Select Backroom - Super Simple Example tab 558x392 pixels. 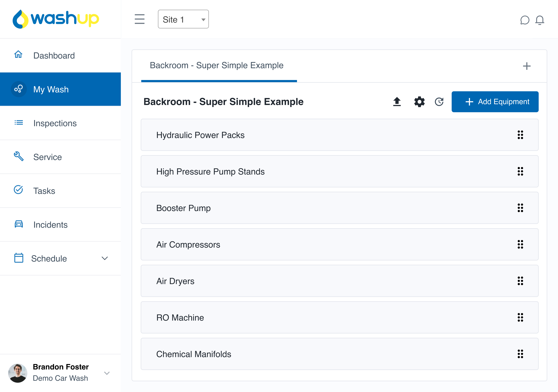(217, 66)
